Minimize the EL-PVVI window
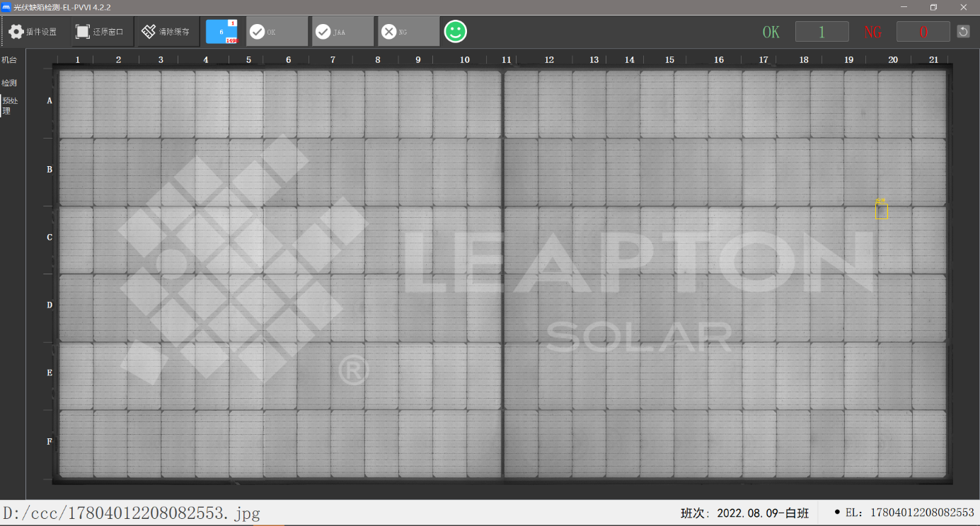 (904, 7)
